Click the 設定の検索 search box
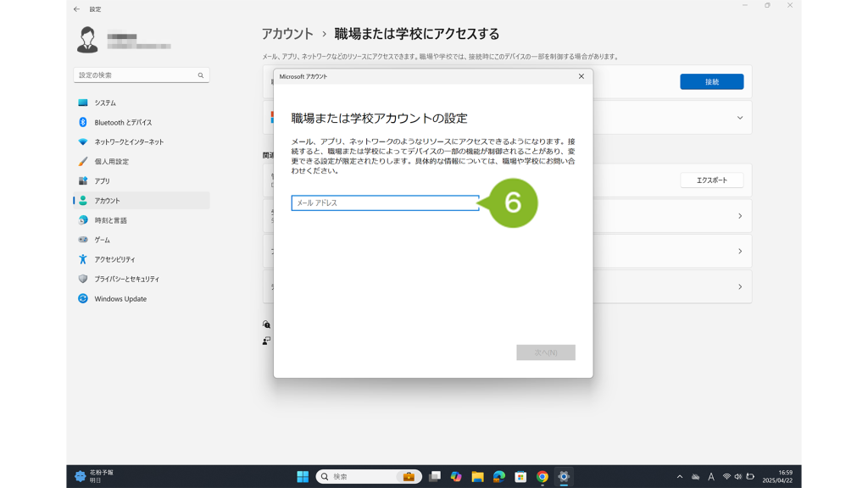868x488 pixels. click(x=136, y=75)
